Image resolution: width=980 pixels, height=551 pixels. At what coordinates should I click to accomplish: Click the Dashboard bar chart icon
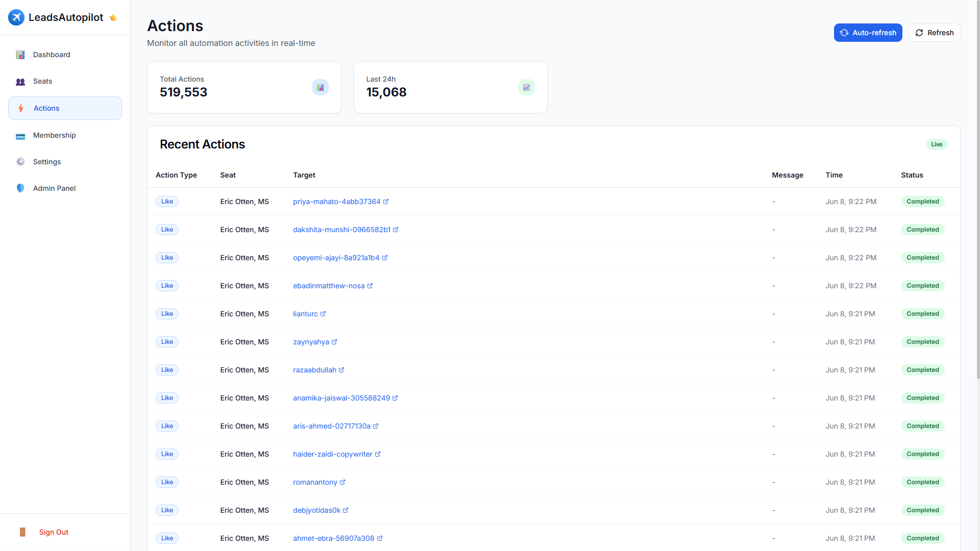coord(20,55)
